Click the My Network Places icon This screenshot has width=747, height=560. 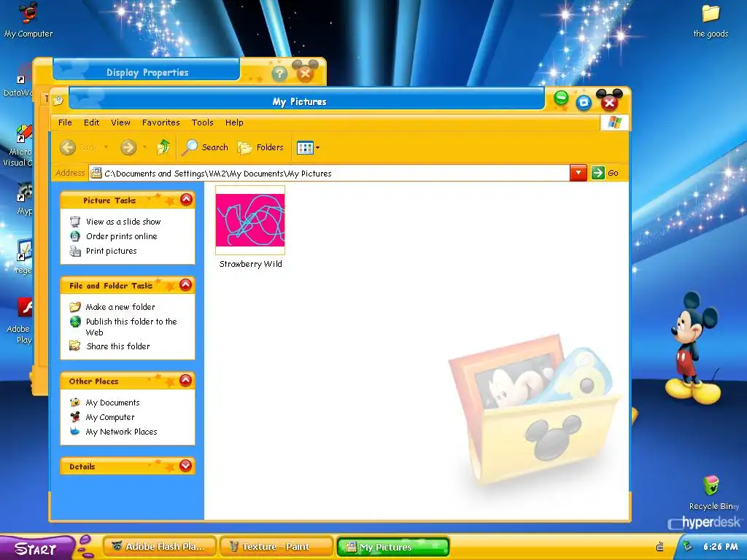coord(75,432)
